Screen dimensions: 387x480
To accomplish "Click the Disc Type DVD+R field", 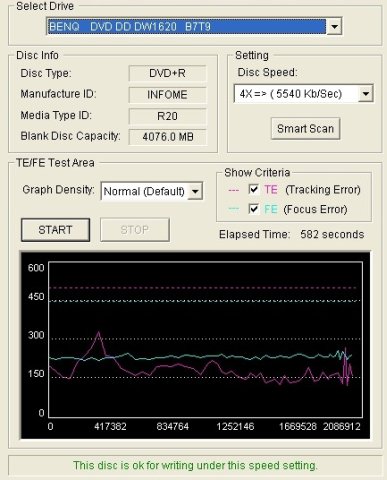I will (167, 73).
